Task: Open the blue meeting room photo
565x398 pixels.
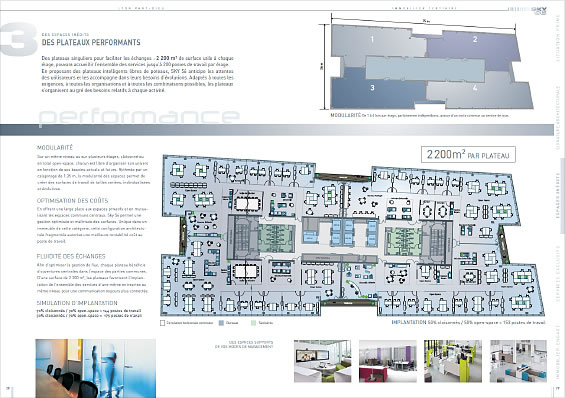Action: coord(95,368)
